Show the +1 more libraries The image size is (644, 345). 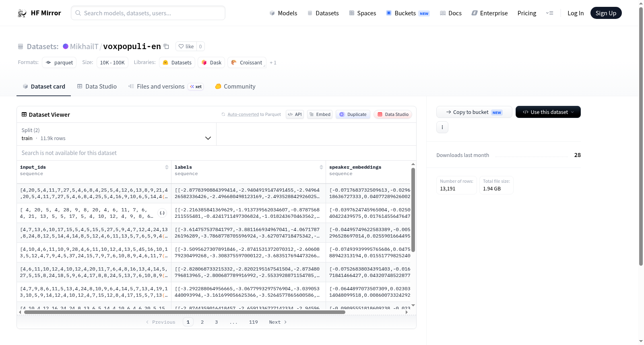[273, 63]
